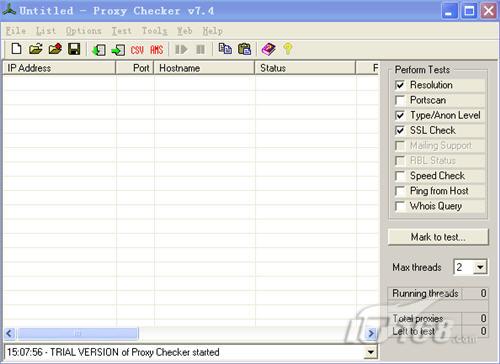This screenshot has width=500, height=364.
Task: Sort by Port column header
Action: (x=135, y=68)
